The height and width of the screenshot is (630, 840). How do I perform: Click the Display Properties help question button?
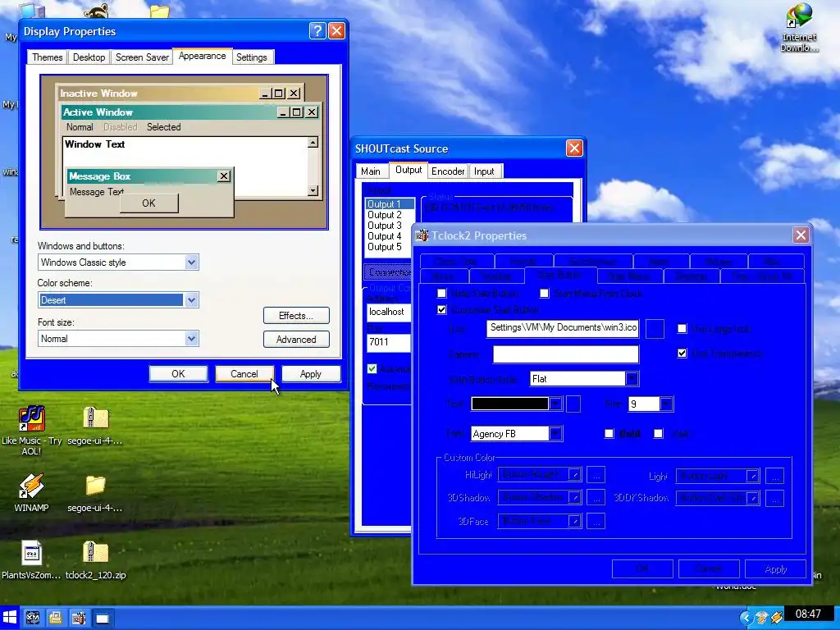pos(317,31)
